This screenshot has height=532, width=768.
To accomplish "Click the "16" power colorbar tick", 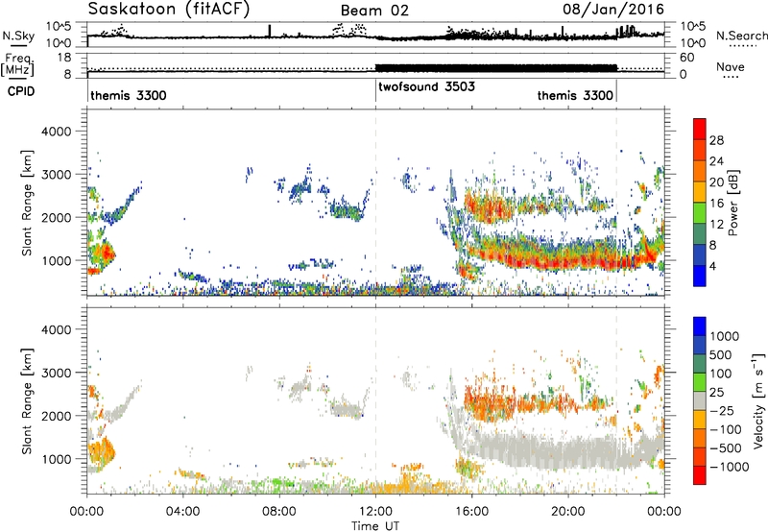I will (716, 204).
